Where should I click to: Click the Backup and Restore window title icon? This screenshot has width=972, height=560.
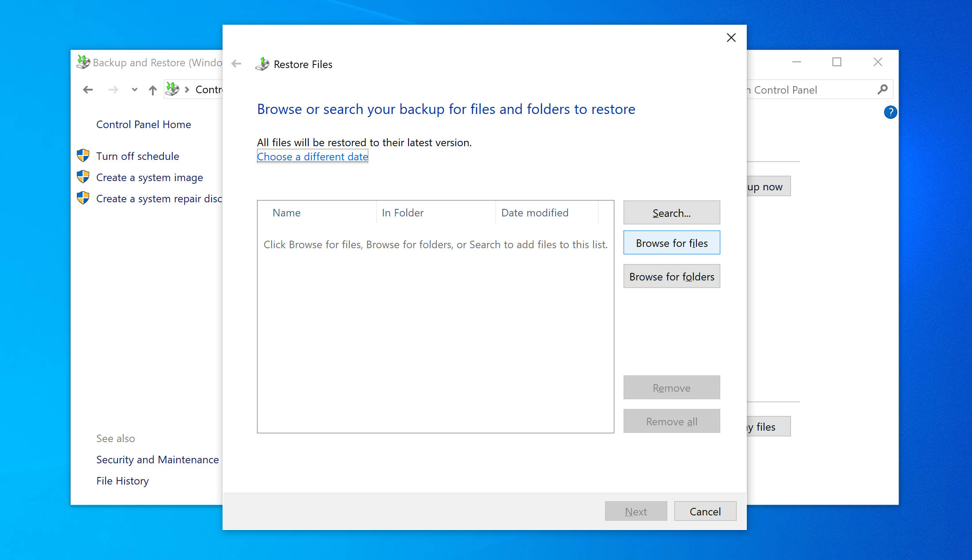pyautogui.click(x=83, y=62)
